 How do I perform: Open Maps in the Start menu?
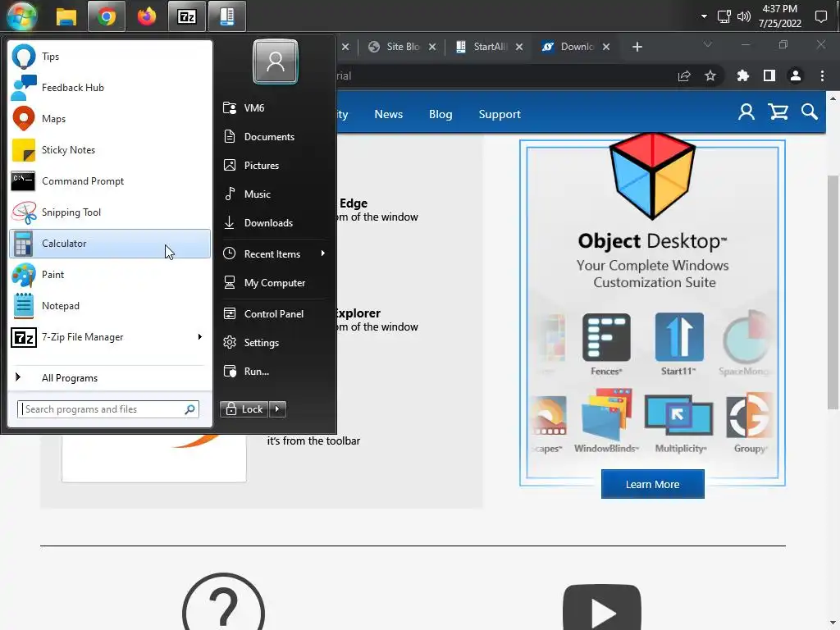[x=110, y=118]
